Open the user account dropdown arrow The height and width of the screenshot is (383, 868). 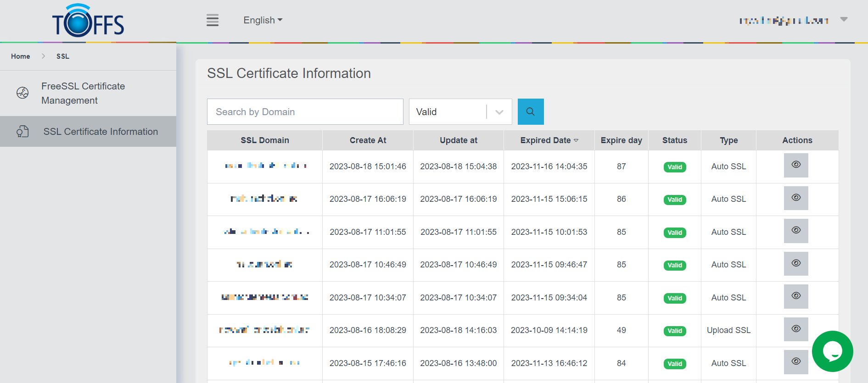(843, 19)
